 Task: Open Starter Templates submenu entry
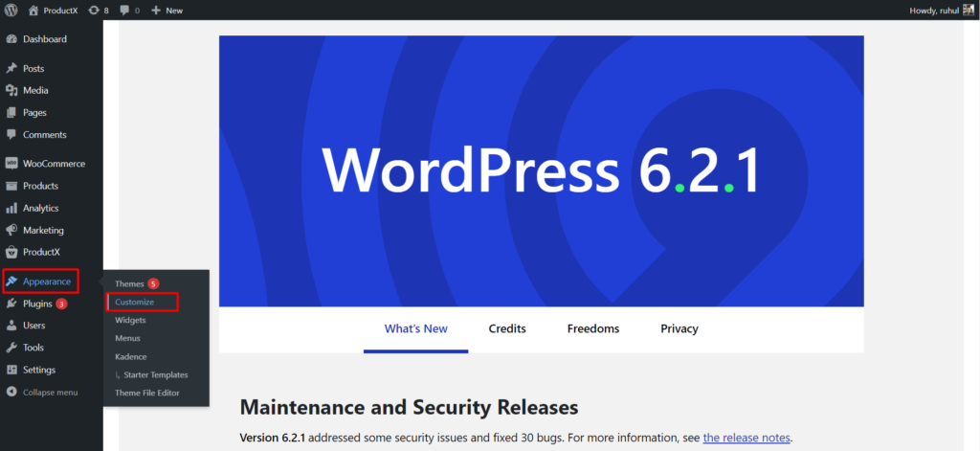[x=156, y=374]
